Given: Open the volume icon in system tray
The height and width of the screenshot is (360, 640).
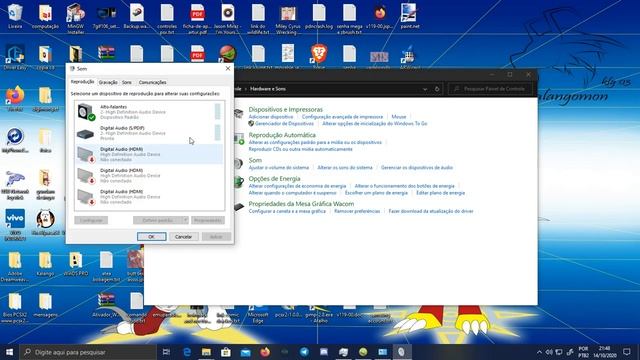Looking at the screenshot, I should click(549, 352).
